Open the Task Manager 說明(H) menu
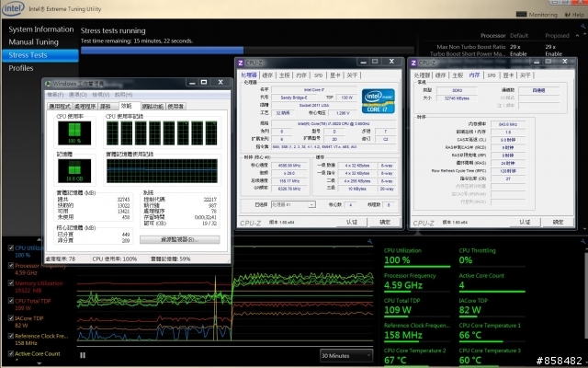Image resolution: width=588 pixels, height=368 pixels. pos(123,95)
